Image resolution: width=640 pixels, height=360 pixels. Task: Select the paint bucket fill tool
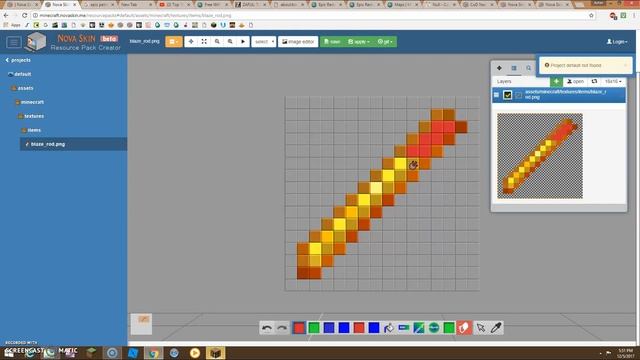[x=389, y=328]
